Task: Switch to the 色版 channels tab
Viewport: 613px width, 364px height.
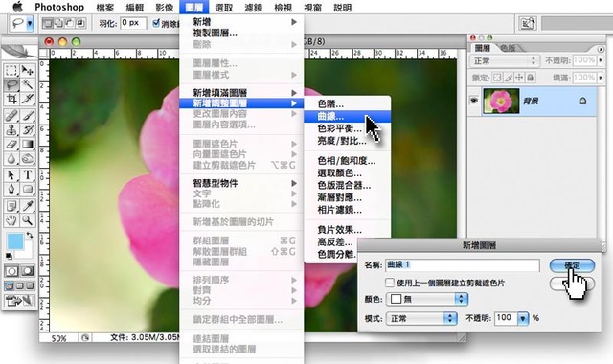Action: (508, 48)
